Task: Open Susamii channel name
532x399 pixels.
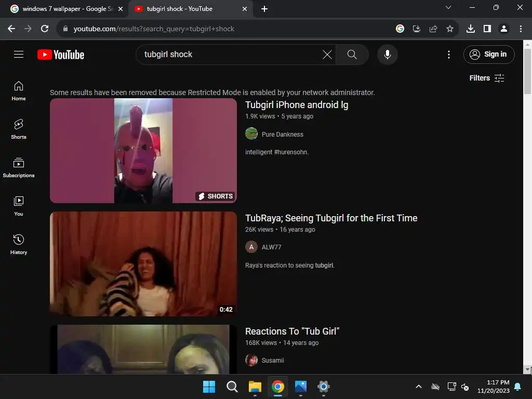Action: pyautogui.click(x=273, y=361)
